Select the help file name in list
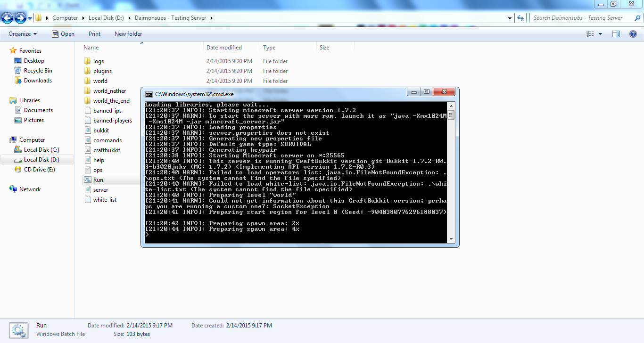 [99, 160]
